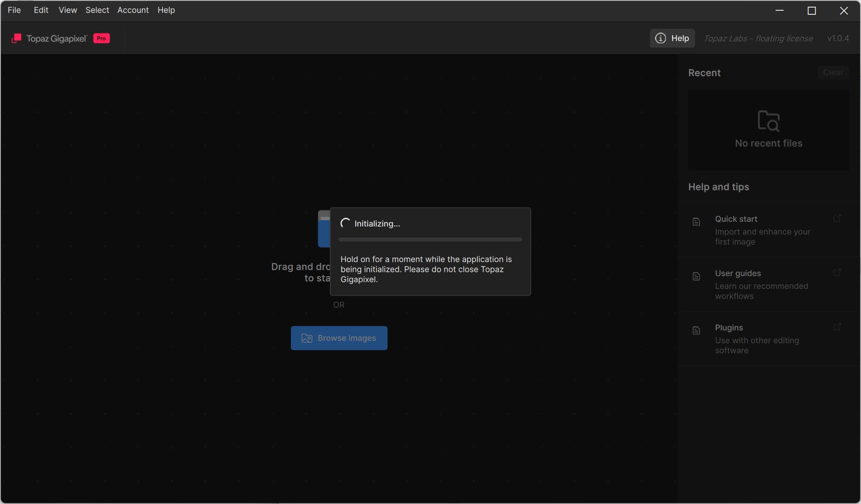Viewport: 861px width, 504px height.
Task: Click the Topaz Gigapixel logo icon
Action: coord(17,38)
